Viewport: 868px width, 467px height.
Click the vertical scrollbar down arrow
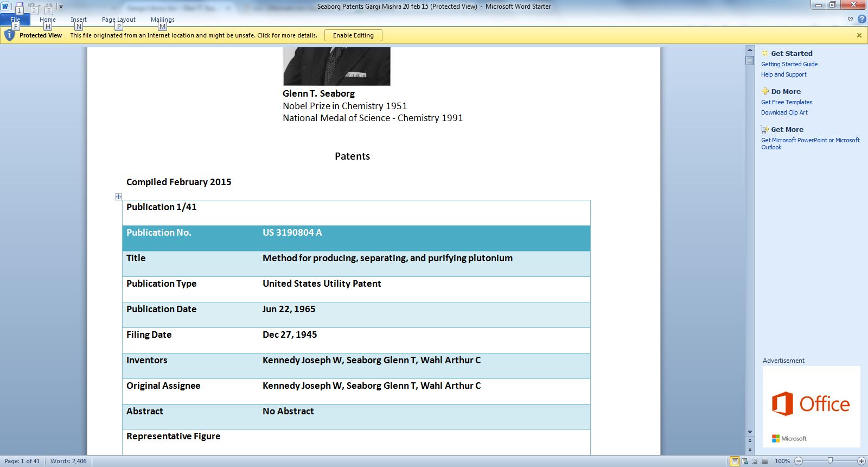(750, 432)
